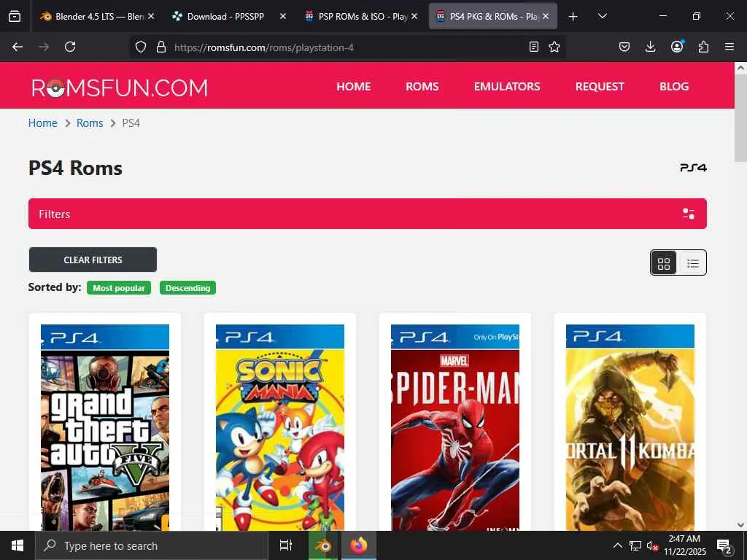Click the ROMSFUN.COM site logo
Viewport: 747px width, 560px height.
[x=120, y=87]
